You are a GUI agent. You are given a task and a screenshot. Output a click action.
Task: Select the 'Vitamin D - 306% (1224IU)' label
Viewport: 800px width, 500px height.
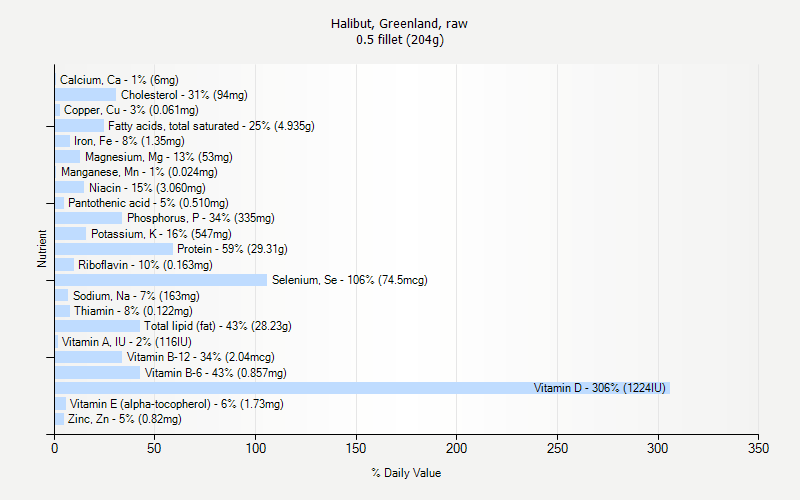pos(599,388)
